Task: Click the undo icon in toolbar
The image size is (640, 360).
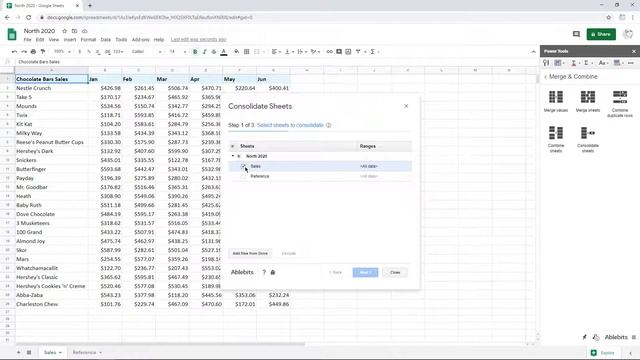Action: 15,52
